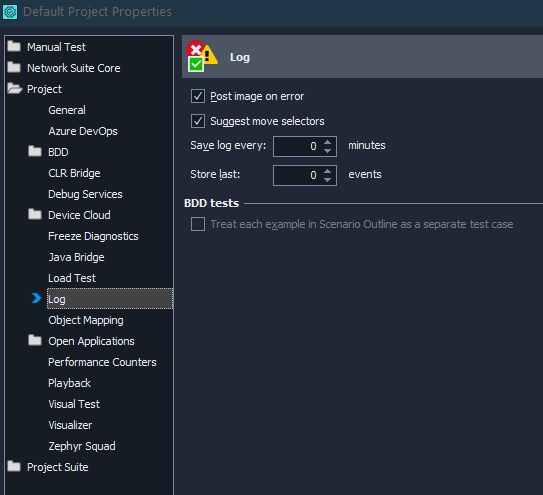The image size is (543, 495).
Task: Click the Network Suite Core folder icon
Action: pyautogui.click(x=14, y=68)
